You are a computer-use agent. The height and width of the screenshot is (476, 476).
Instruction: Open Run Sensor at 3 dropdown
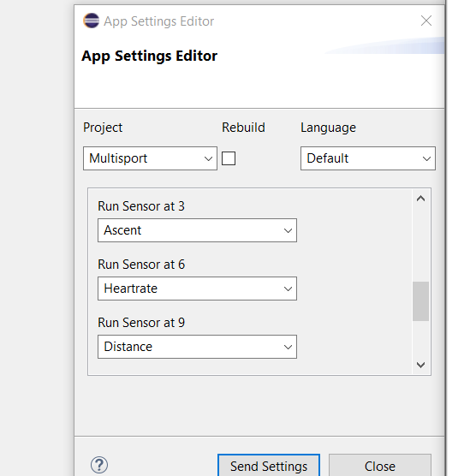(x=197, y=230)
